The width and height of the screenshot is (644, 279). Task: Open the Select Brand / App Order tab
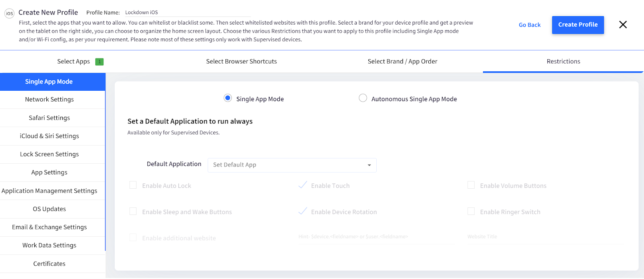coord(402,61)
